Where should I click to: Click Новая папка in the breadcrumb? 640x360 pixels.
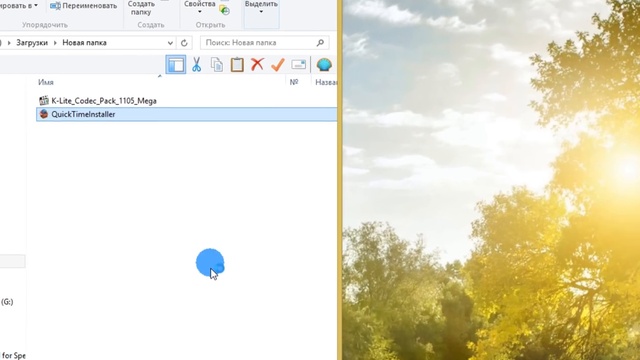point(84,42)
